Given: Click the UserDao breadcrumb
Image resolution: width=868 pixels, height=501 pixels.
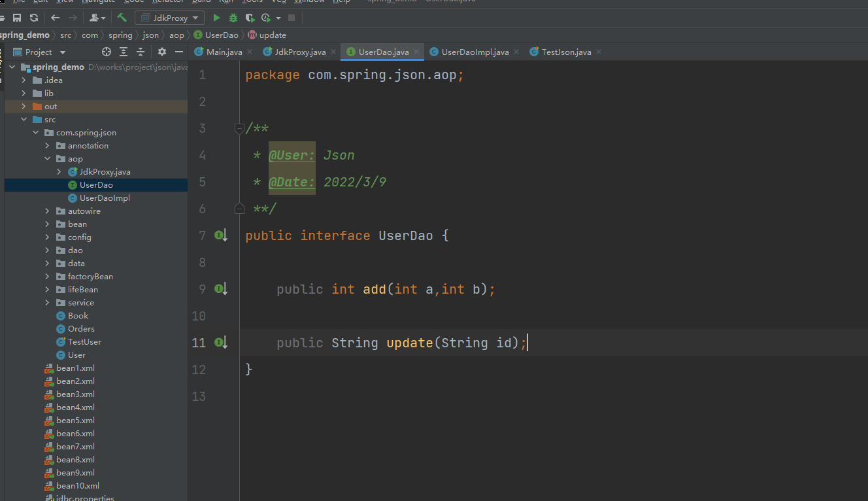Looking at the screenshot, I should [x=216, y=35].
